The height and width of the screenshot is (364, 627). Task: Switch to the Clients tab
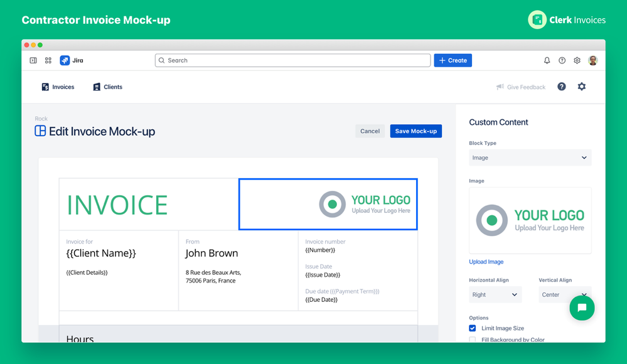tap(107, 87)
